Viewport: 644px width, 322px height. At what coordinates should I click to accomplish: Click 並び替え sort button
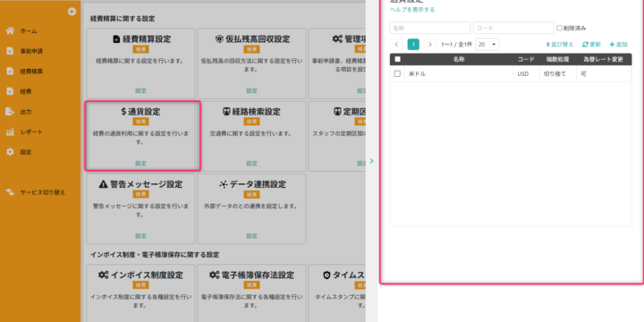tap(560, 45)
